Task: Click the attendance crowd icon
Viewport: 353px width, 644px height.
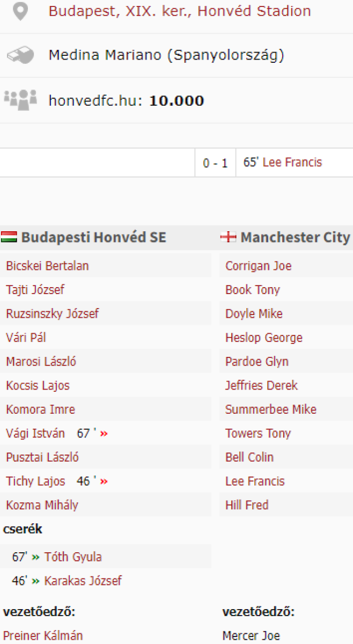Action: [20, 100]
